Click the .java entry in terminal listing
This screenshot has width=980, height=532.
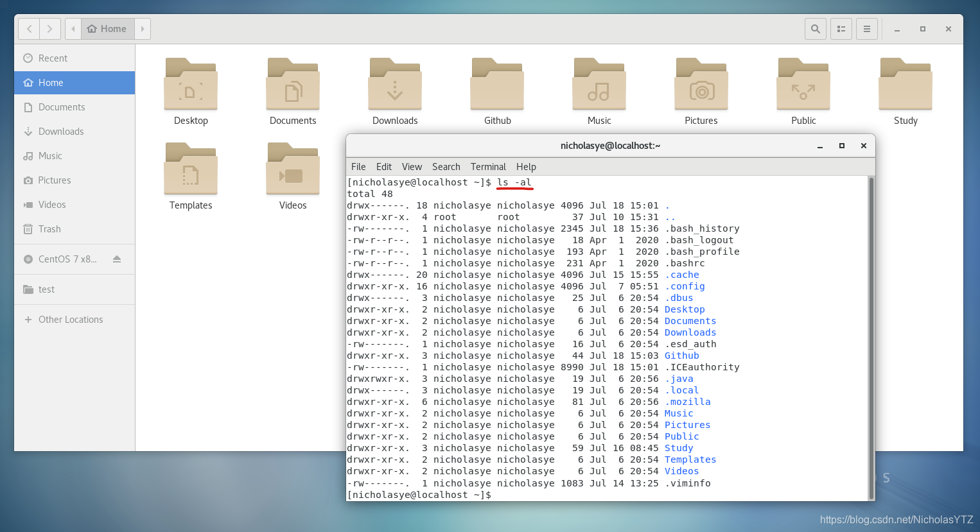pyautogui.click(x=679, y=379)
